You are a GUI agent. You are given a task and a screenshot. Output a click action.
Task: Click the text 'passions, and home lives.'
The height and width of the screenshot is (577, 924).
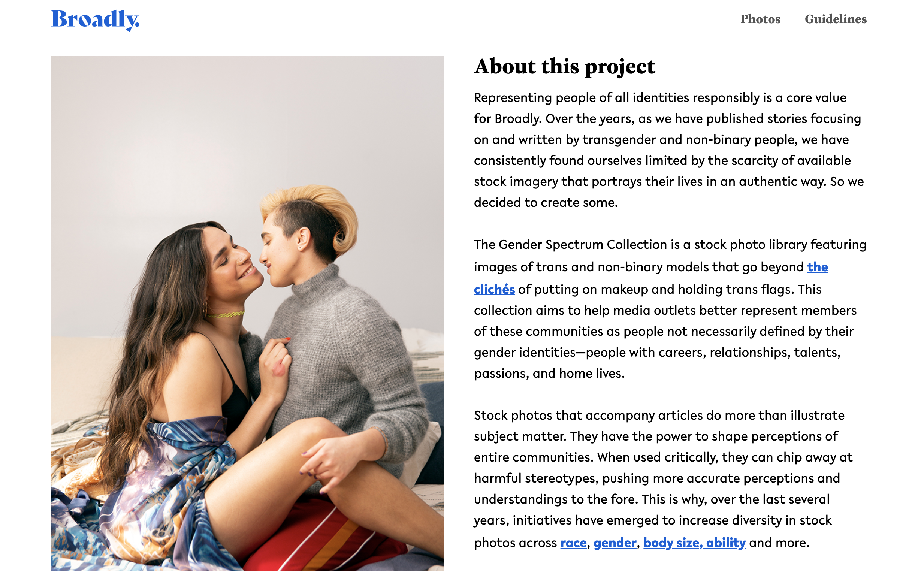pyautogui.click(x=549, y=373)
